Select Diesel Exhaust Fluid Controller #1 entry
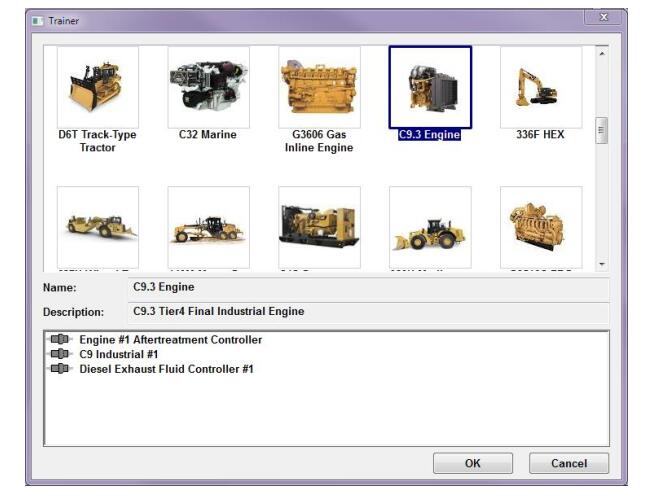Screen dimensions: 646x497 [x=166, y=369]
